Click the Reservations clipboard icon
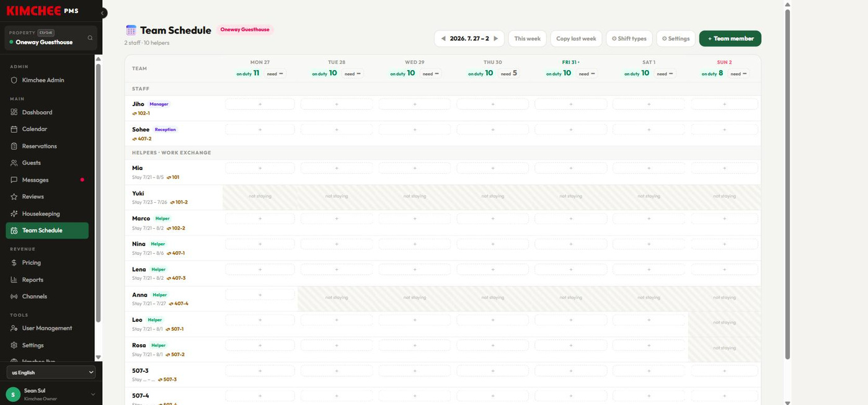Image resolution: width=868 pixels, height=405 pixels. click(14, 146)
